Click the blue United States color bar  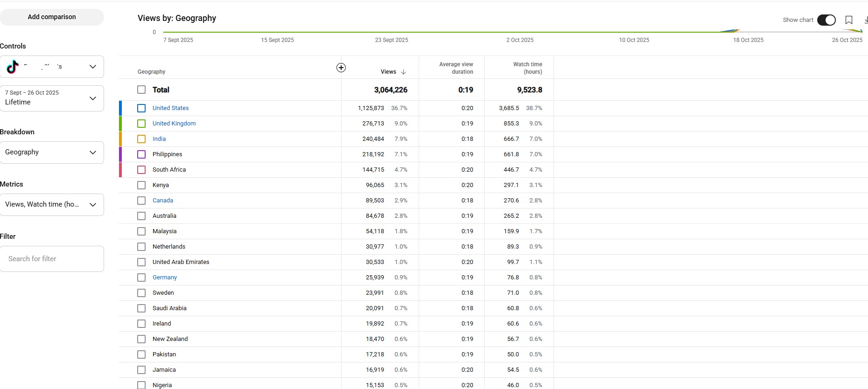pos(120,108)
